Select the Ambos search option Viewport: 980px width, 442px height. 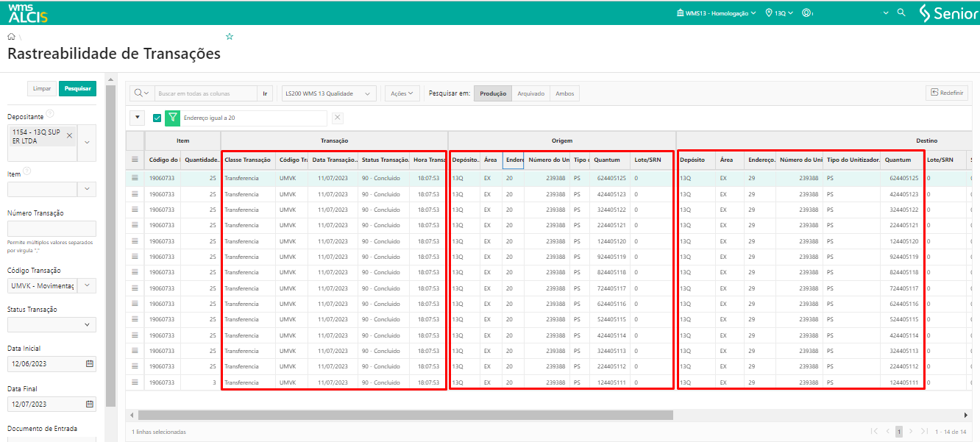(x=564, y=93)
